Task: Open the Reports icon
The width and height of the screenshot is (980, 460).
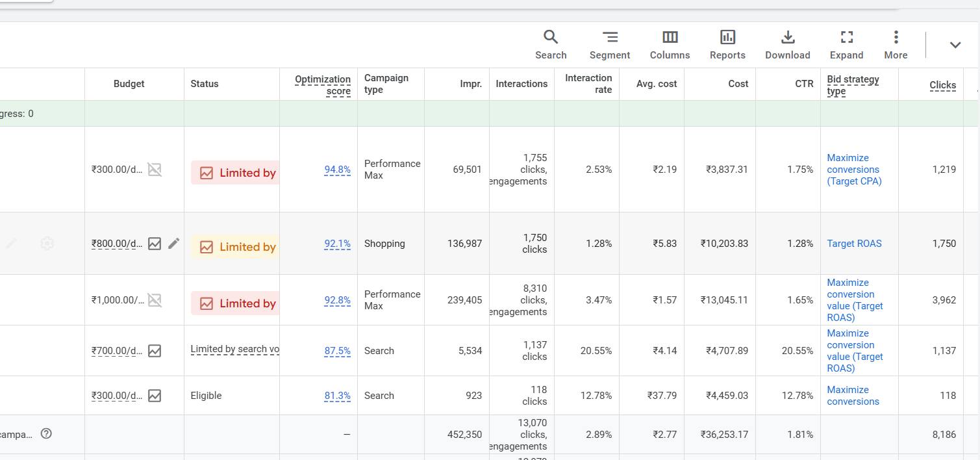Action: point(727,45)
